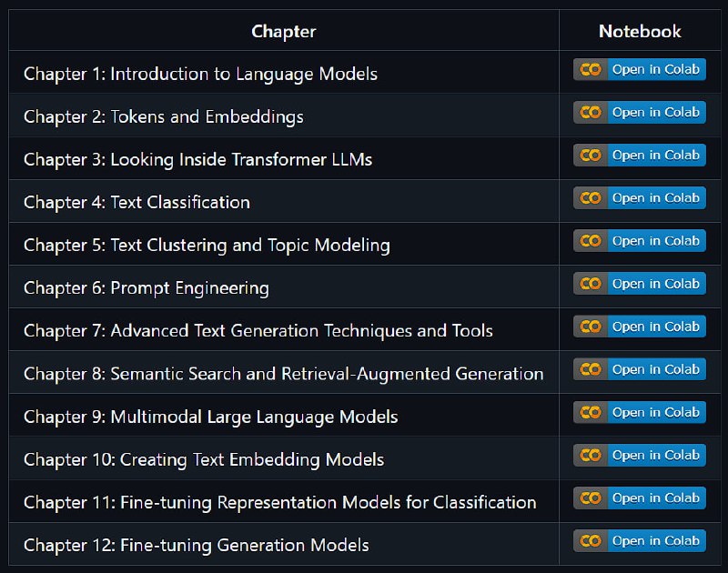This screenshot has height=573, width=728.
Task: Click Colab logo icon for Chapter 7
Action: (x=591, y=327)
